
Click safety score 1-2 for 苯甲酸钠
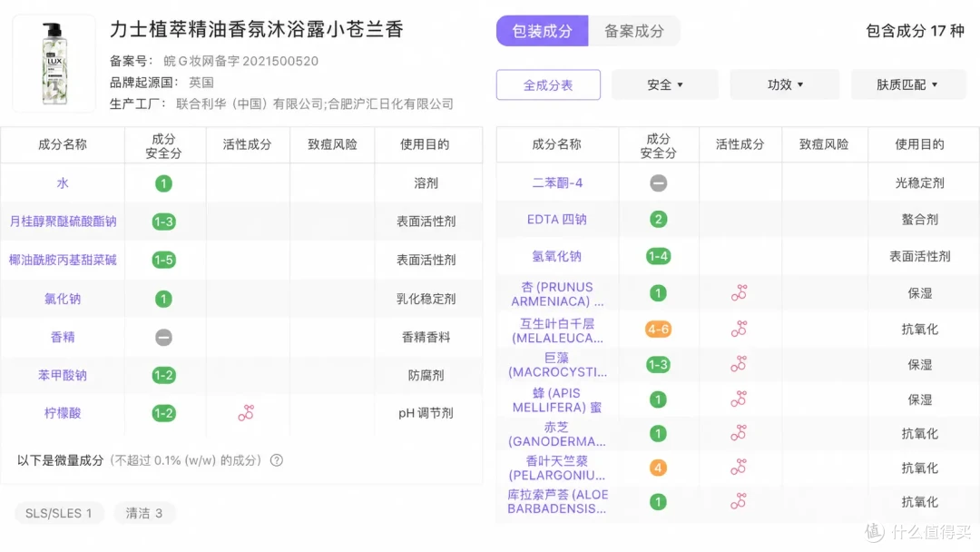point(163,375)
